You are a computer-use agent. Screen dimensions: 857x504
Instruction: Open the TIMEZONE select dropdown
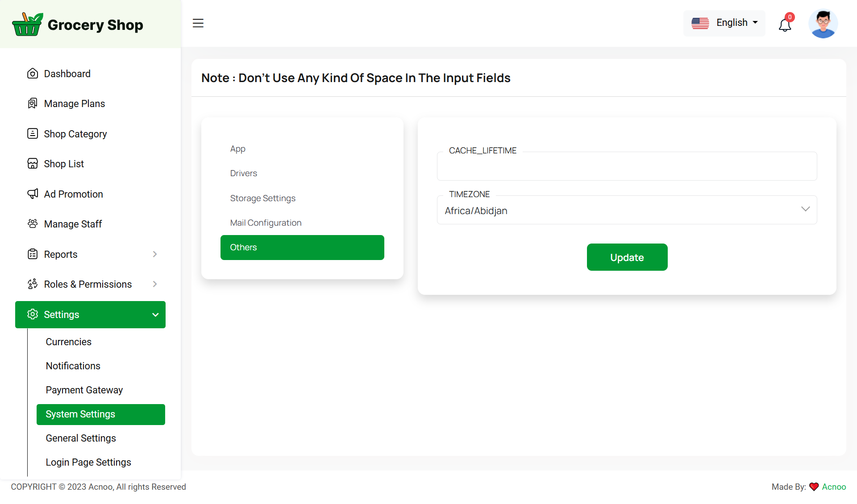627,210
